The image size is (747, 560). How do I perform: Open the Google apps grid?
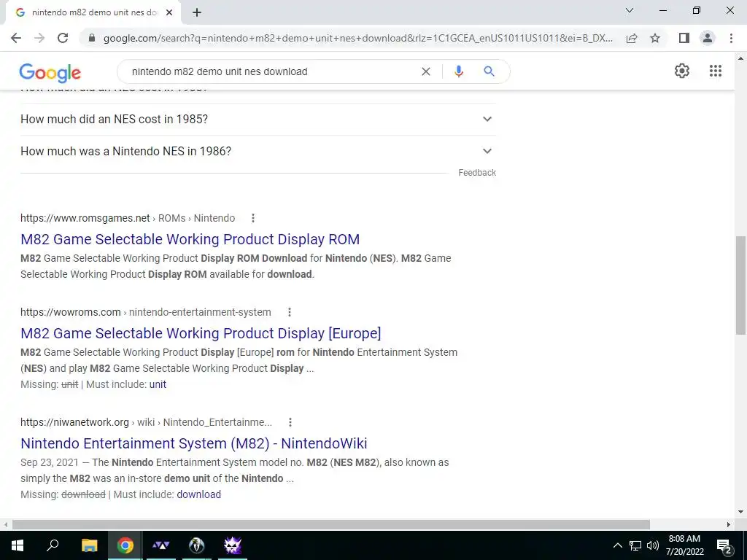pyautogui.click(x=716, y=71)
